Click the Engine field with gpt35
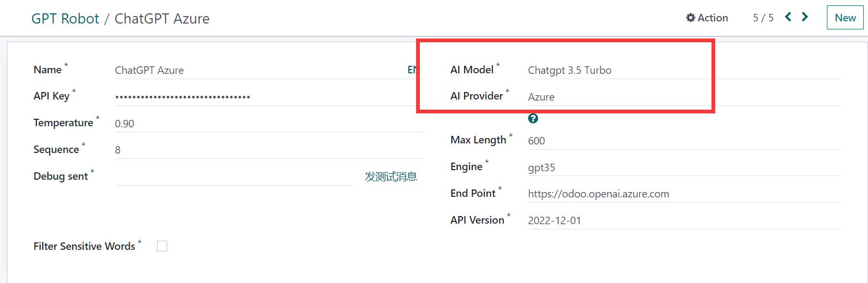Image resolution: width=868 pixels, height=283 pixels. [x=684, y=167]
